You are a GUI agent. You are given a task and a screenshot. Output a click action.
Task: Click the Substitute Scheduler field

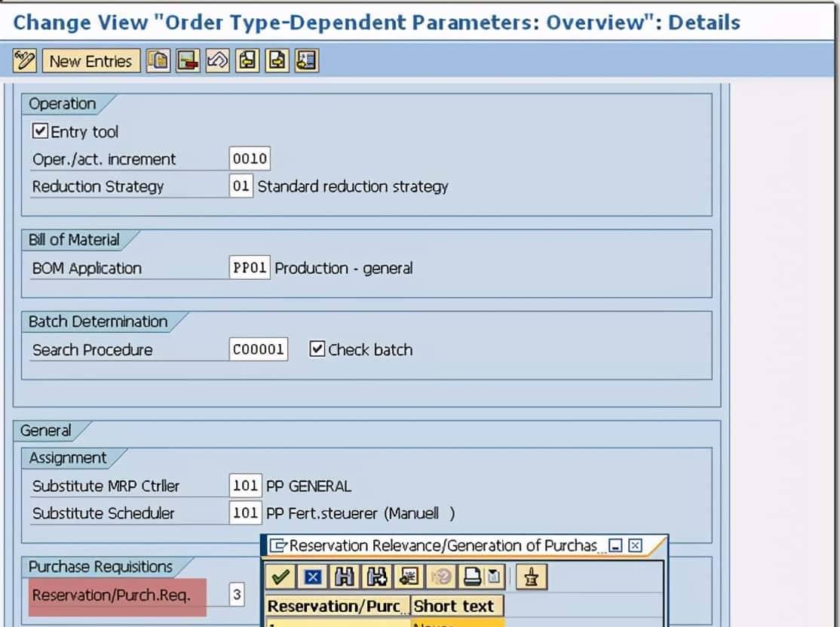(245, 513)
